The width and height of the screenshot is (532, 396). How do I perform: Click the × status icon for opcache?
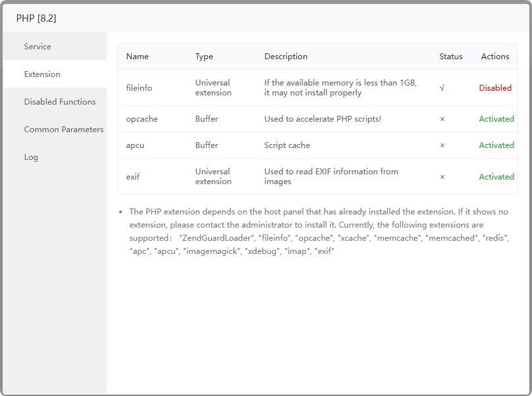coord(442,119)
